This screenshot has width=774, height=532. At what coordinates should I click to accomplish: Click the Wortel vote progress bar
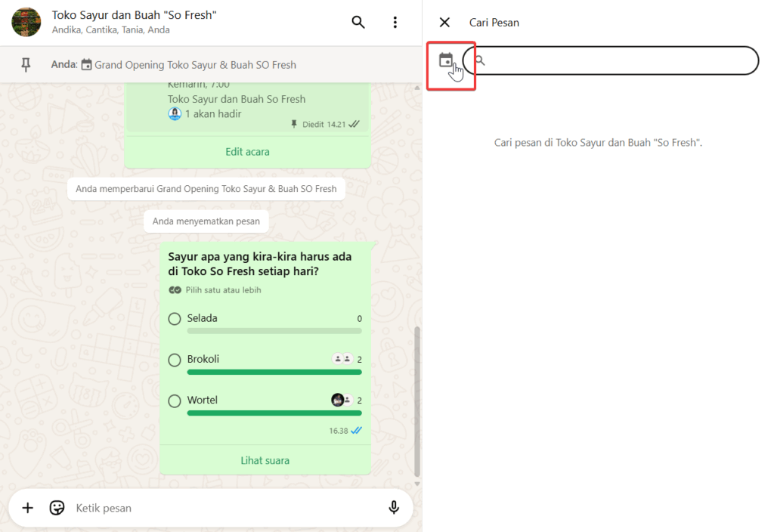tap(274, 413)
